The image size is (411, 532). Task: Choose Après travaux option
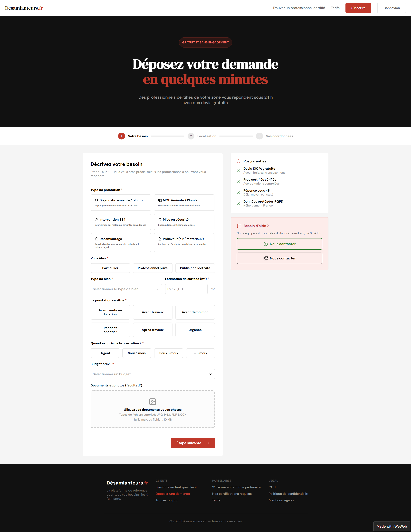tap(153, 330)
